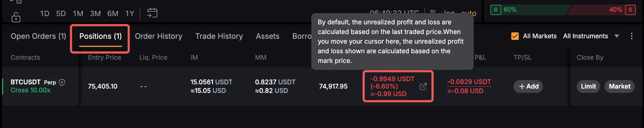This screenshot has width=644, height=128.
Task: Open the go-to-date calendar icon
Action: [x=152, y=13]
